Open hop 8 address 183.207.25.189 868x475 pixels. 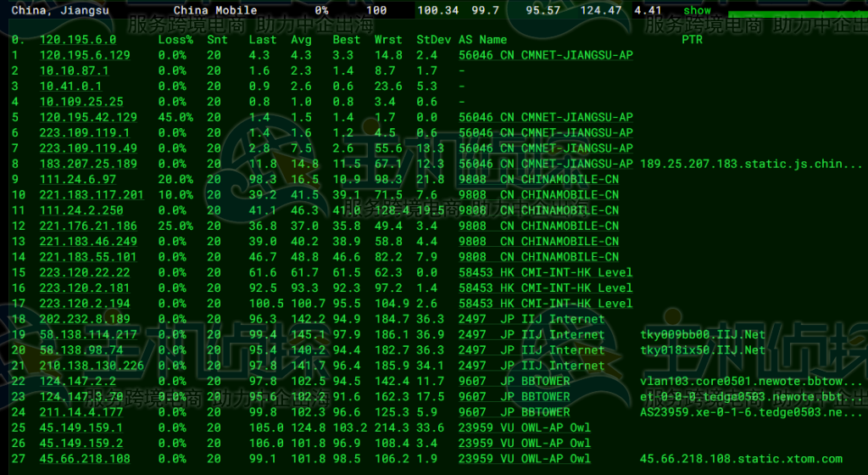tap(88, 164)
